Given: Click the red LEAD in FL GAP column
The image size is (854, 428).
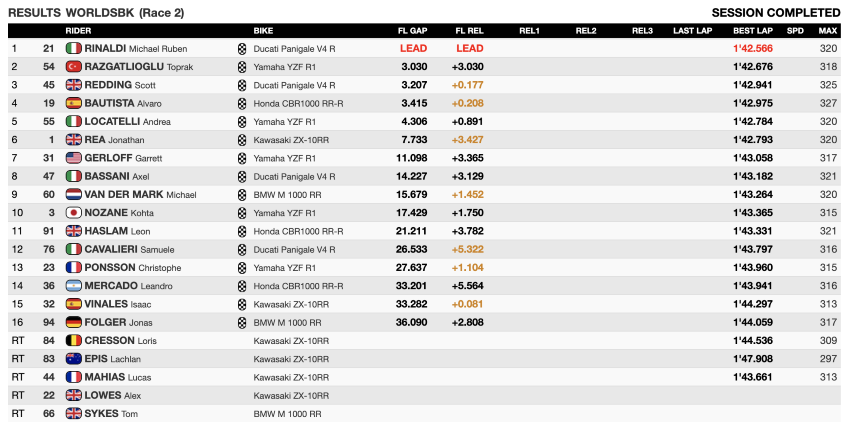Looking at the screenshot, I should tap(413, 48).
